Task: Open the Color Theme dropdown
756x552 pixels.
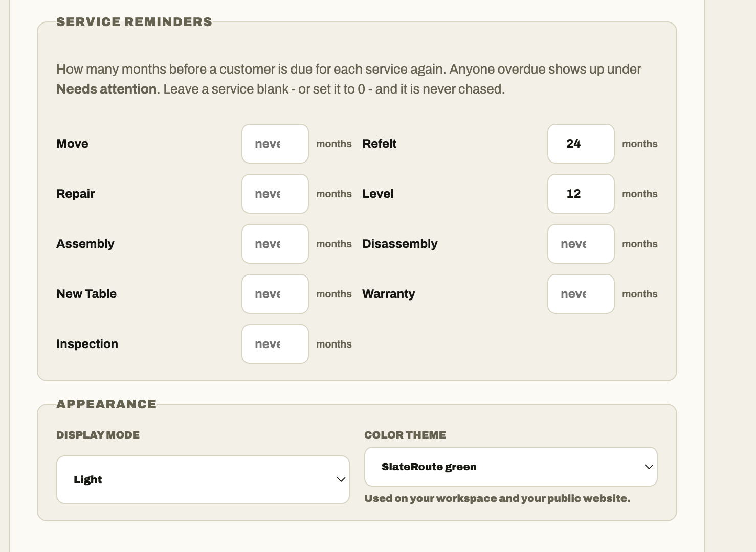Action: 511,467
